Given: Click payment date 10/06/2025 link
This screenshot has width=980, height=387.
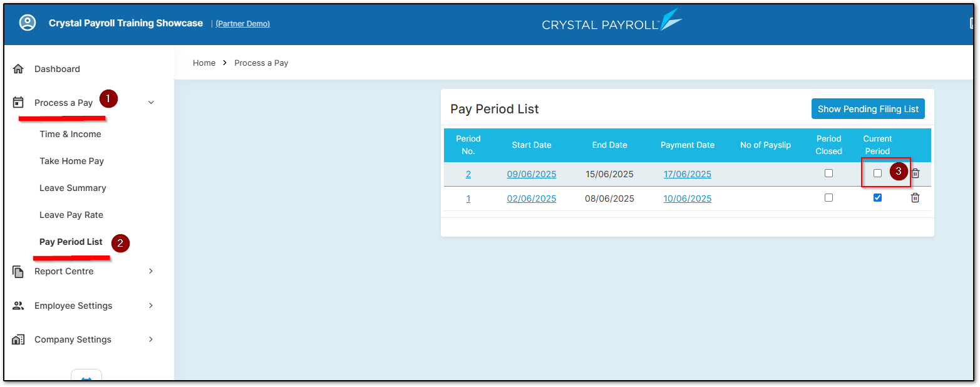Looking at the screenshot, I should pos(688,199).
